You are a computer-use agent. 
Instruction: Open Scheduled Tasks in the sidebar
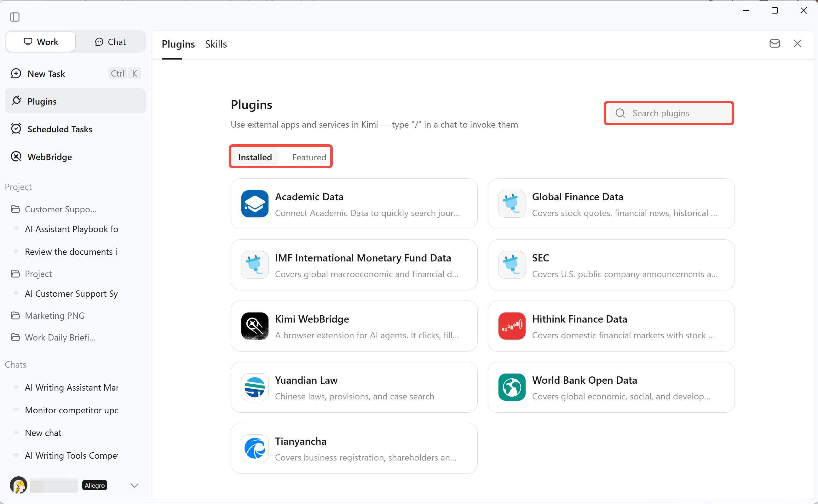pyautogui.click(x=75, y=129)
